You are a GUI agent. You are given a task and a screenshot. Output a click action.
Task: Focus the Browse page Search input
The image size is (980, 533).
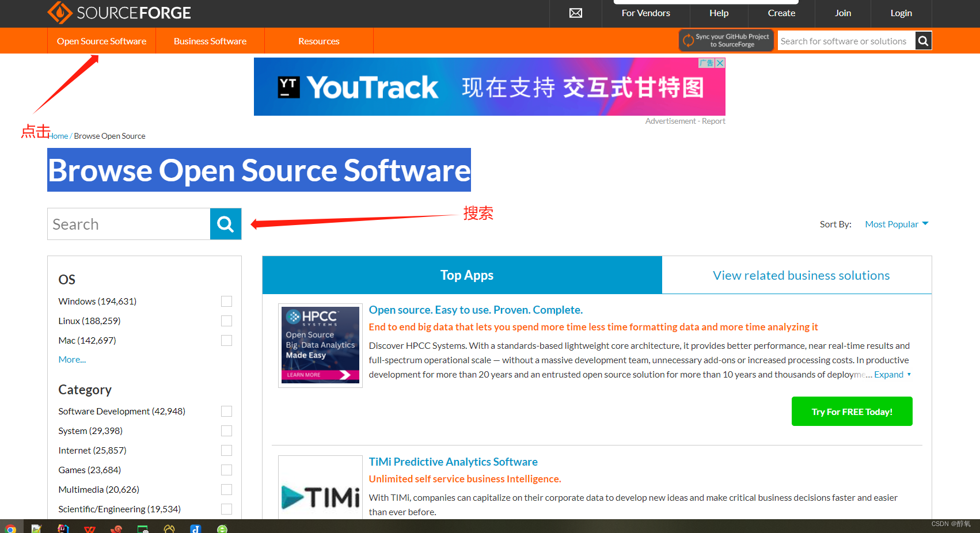click(x=129, y=224)
